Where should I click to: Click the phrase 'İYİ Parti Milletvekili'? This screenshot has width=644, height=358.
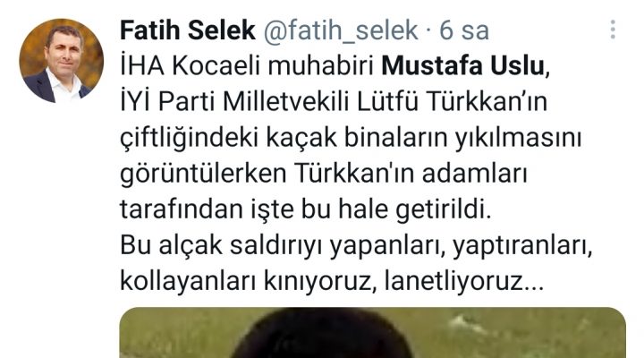(235, 101)
